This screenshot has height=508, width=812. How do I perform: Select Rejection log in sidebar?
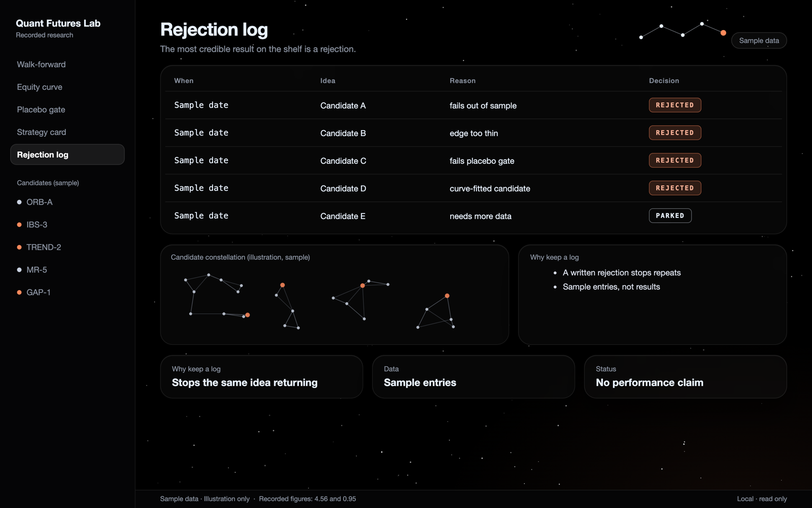(67, 154)
